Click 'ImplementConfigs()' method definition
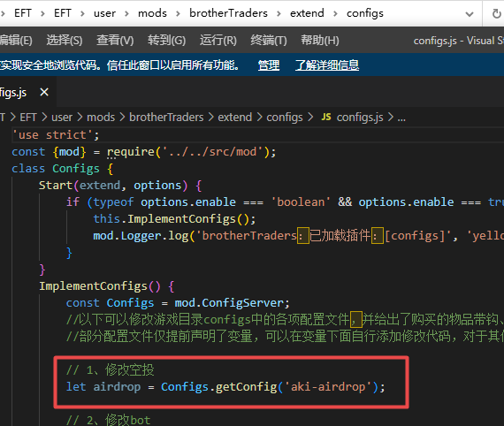The image size is (504, 426). coord(100,286)
